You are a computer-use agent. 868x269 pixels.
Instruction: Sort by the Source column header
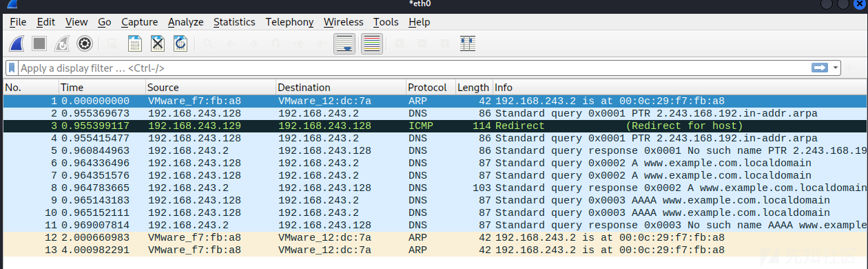point(210,88)
